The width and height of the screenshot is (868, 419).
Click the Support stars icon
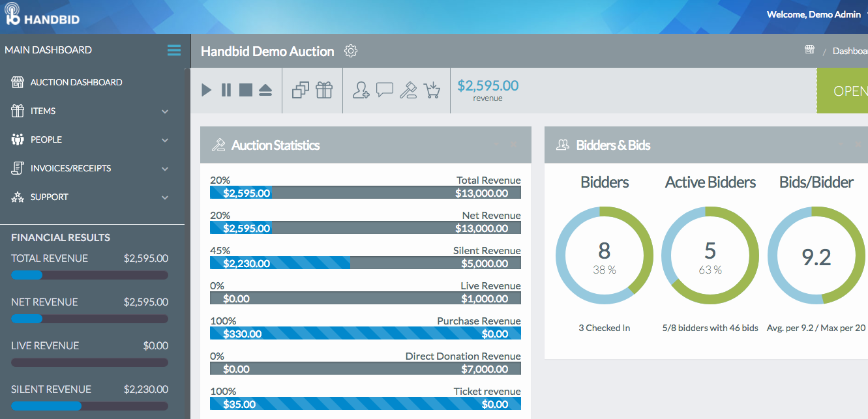[18, 197]
